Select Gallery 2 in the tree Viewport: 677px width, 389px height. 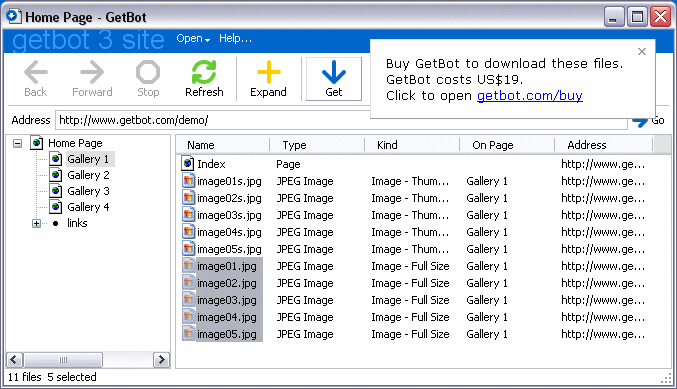(88, 175)
